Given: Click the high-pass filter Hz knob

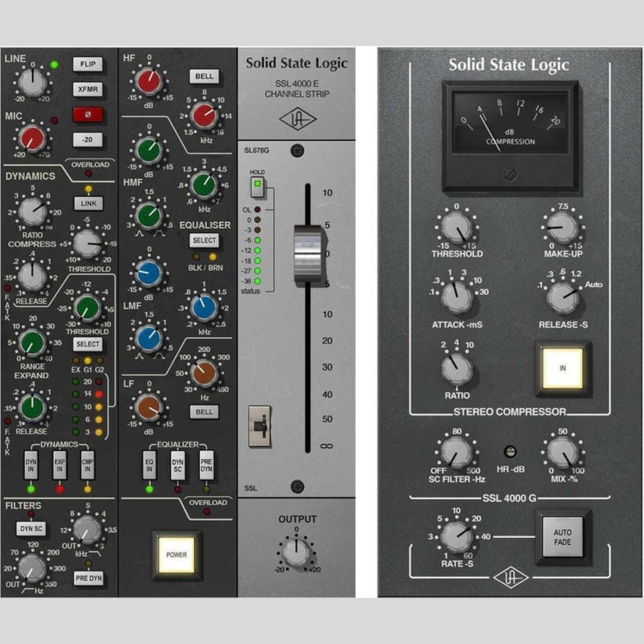Looking at the screenshot, I should point(32,568).
